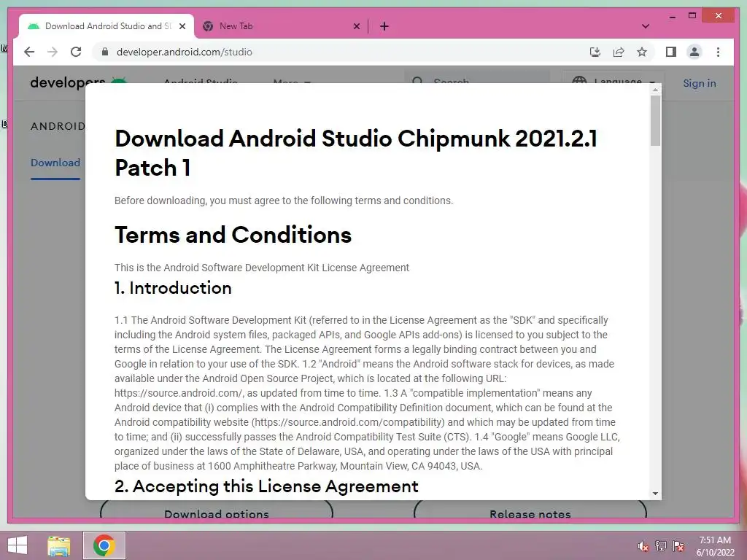The image size is (747, 560).
Task: Open File Explorer from the taskbar
Action: pyautogui.click(x=59, y=545)
